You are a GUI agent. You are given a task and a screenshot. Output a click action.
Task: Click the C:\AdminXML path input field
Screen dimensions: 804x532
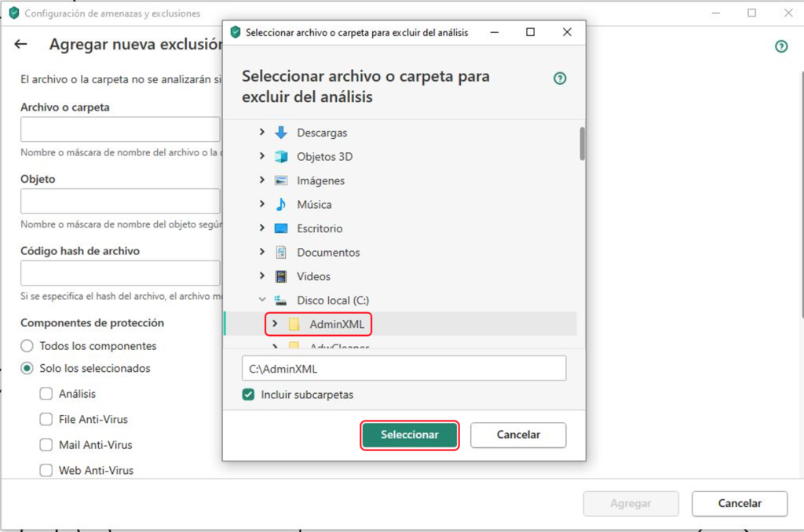pyautogui.click(x=404, y=369)
